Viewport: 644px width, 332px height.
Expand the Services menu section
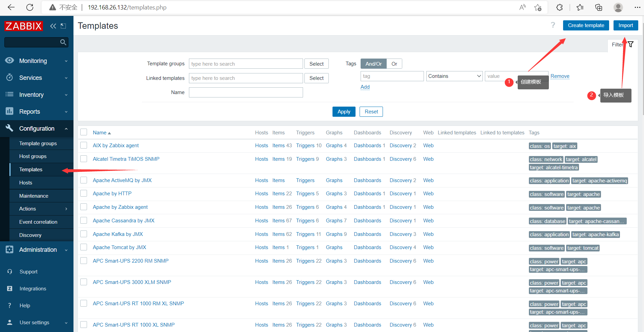click(x=37, y=78)
